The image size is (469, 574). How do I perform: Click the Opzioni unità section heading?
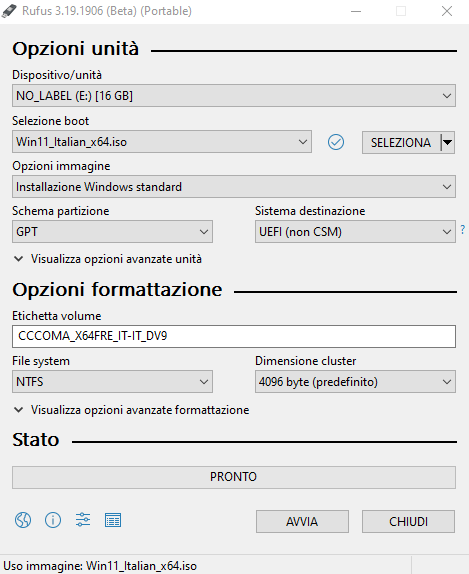point(76,48)
